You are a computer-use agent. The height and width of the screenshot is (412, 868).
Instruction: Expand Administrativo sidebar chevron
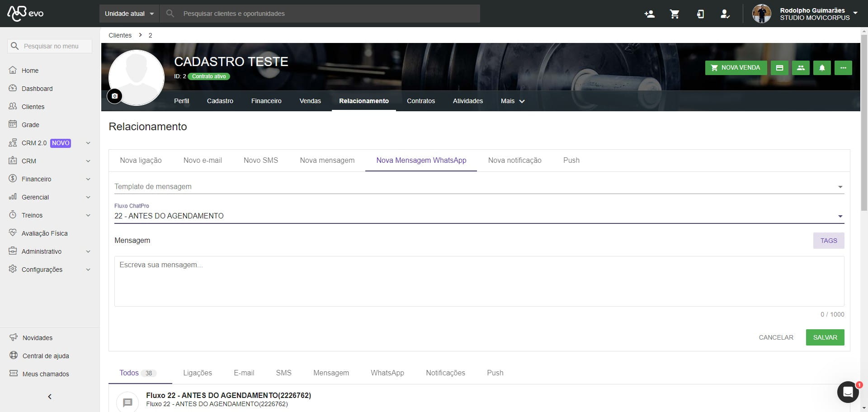(x=88, y=251)
